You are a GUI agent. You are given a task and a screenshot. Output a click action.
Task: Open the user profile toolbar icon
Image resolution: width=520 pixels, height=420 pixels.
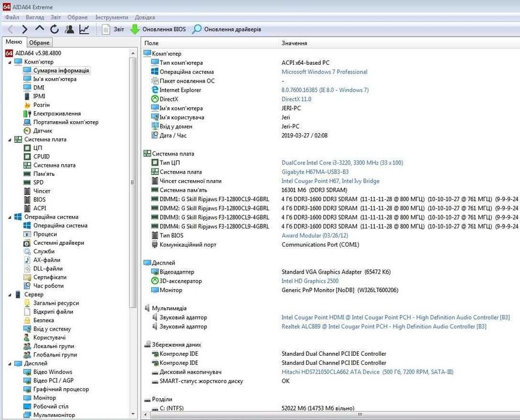point(70,29)
